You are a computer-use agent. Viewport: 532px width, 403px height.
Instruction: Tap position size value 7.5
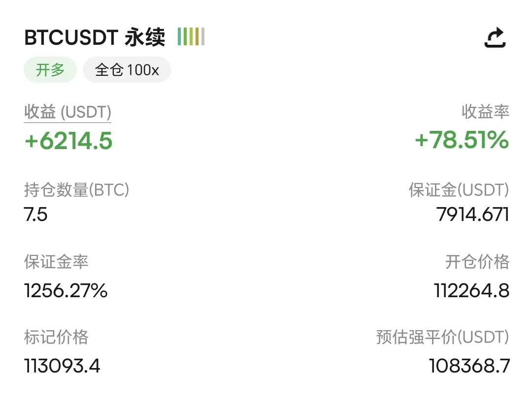[x=35, y=214]
